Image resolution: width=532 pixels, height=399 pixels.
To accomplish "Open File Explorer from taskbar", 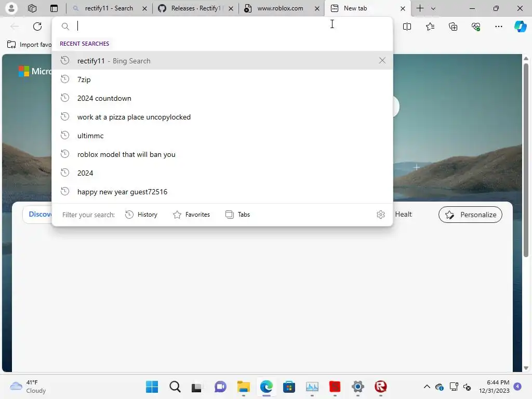I will (243, 387).
